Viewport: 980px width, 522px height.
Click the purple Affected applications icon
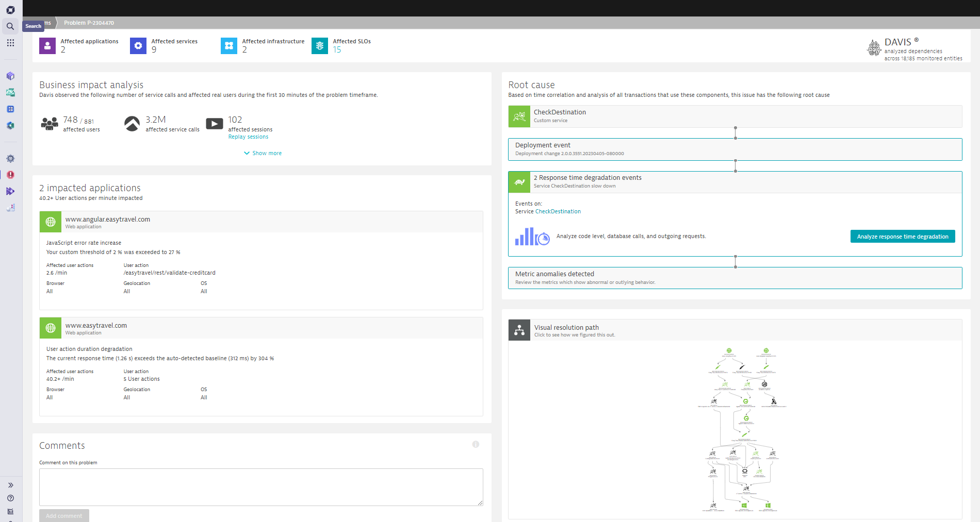pyautogui.click(x=47, y=46)
